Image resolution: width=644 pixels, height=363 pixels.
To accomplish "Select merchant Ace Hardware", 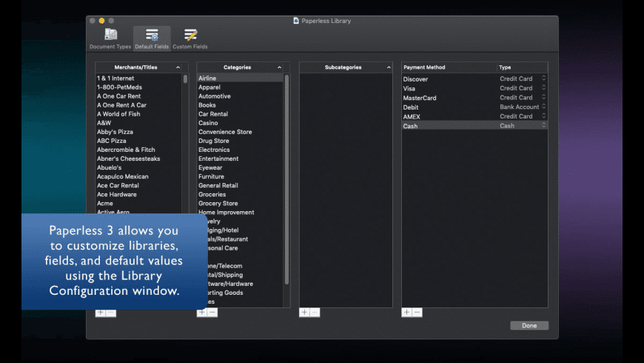I will (138, 194).
